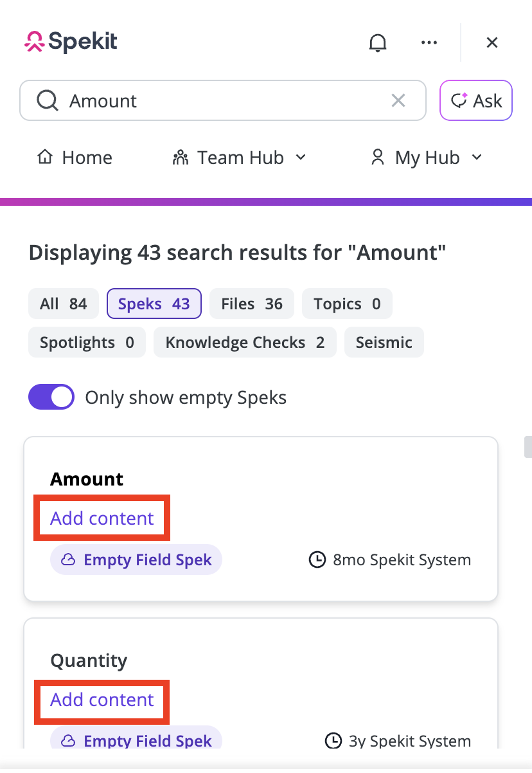Select the Files 36 filter tab
532x773 pixels.
(252, 304)
